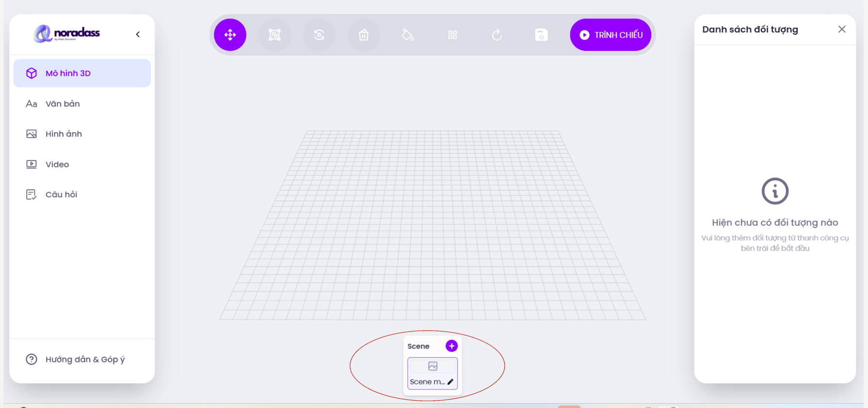The image size is (868, 408).
Task: Click the paint bucket fill icon
Action: point(408,35)
